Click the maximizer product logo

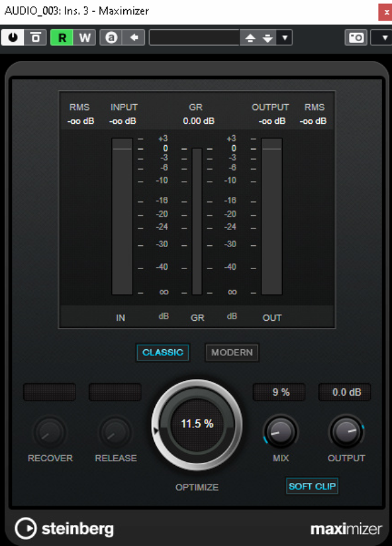click(x=346, y=529)
